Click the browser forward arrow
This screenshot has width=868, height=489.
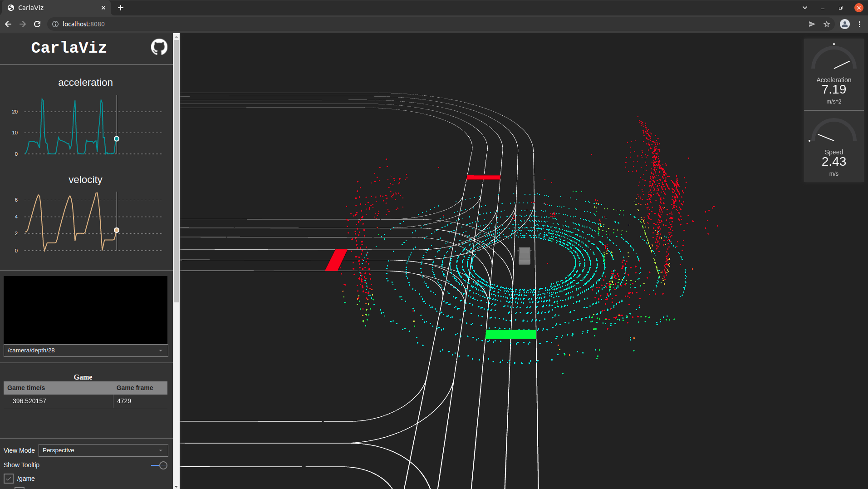coord(23,24)
